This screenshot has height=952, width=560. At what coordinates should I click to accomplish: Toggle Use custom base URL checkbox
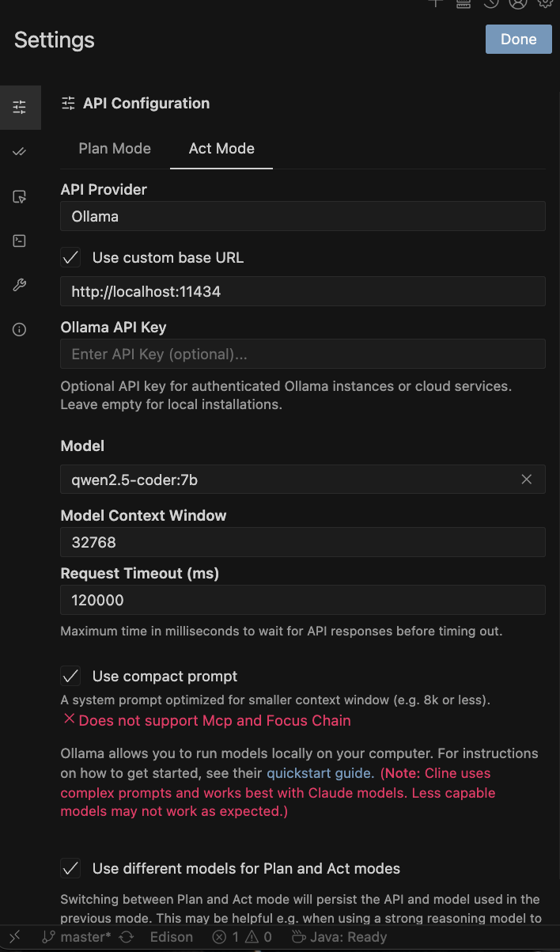pyautogui.click(x=71, y=257)
